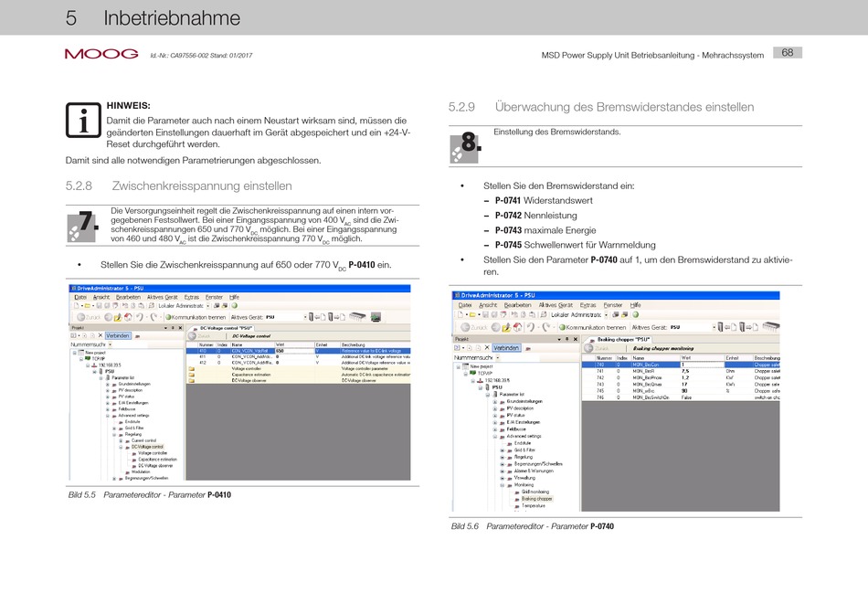Open Bearbeiten menu in Braking chopper window
The height and width of the screenshot is (614, 868).
tap(517, 305)
